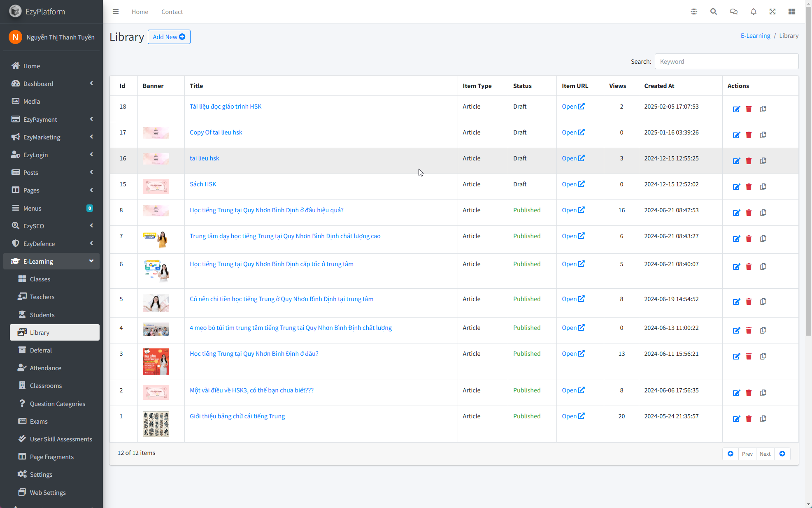Duplicate row with id 3
This screenshot has height=508, width=812.
[763, 356]
